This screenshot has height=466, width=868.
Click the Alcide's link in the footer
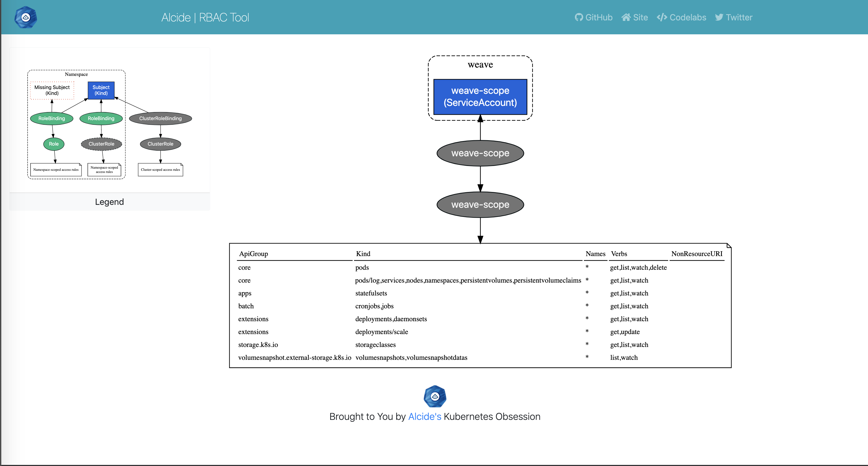coord(424,416)
